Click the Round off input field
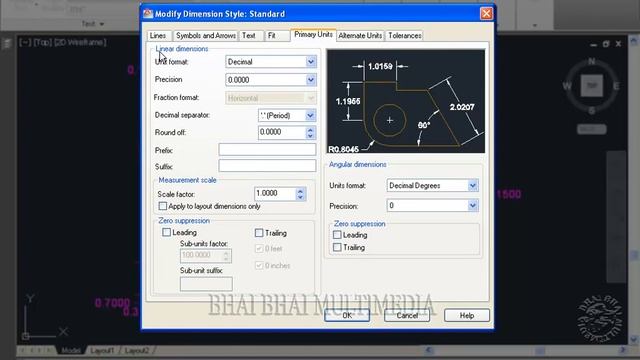640x360 pixels. pos(282,132)
